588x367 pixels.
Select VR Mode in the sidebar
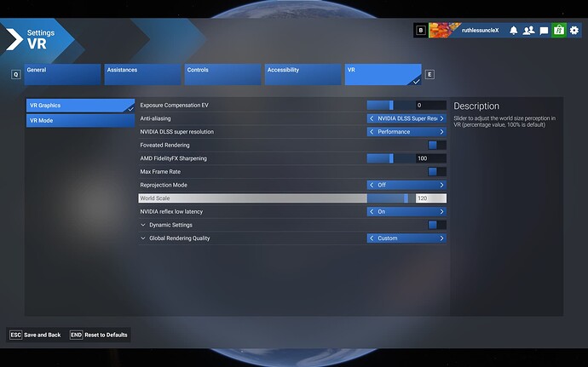tap(79, 121)
